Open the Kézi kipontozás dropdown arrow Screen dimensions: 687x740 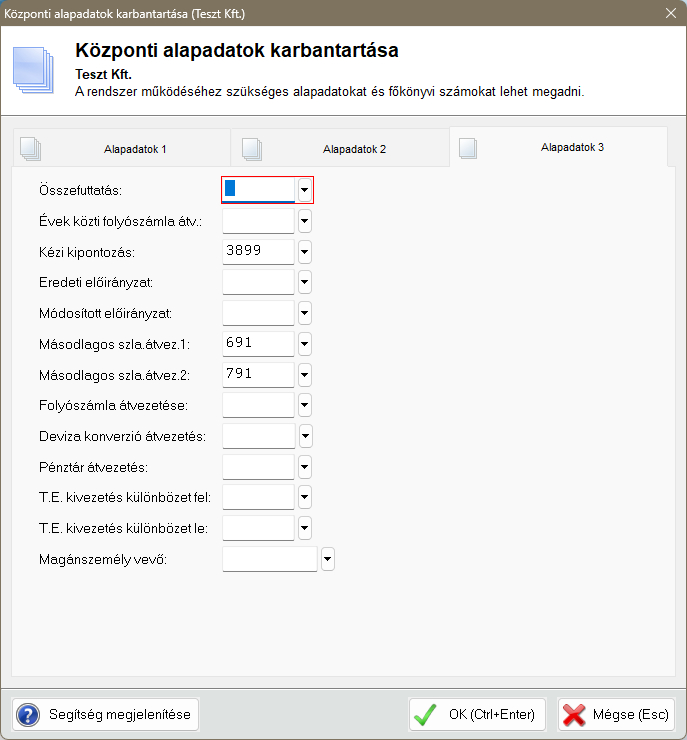tap(305, 251)
